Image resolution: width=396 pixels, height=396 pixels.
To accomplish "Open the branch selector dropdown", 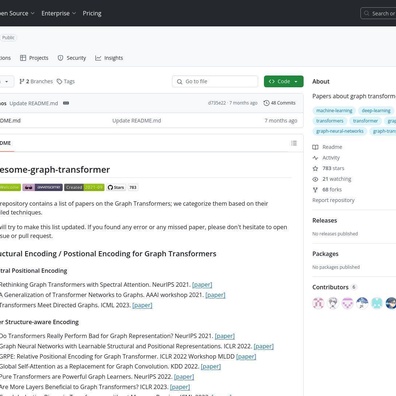I will [7, 81].
